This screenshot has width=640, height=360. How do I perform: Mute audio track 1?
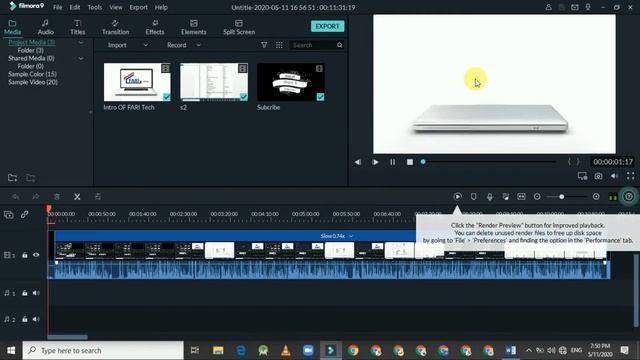click(36, 293)
